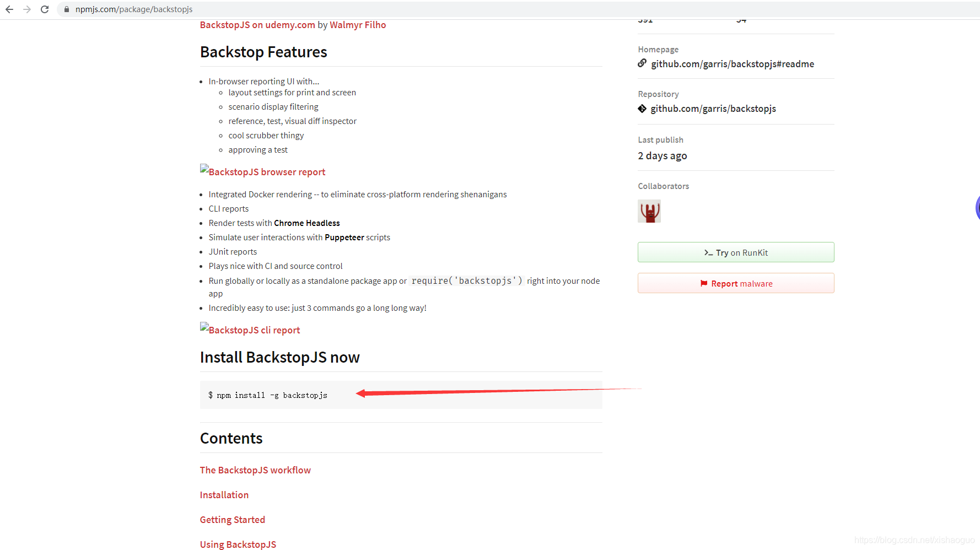Click the browser forward arrow

(x=27, y=9)
